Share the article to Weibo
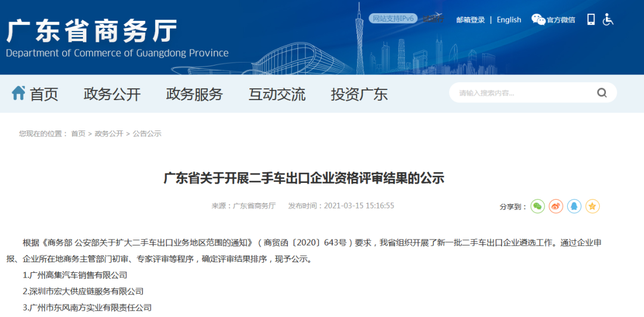Image resolution: width=644 pixels, height=317 pixels. pyautogui.click(x=556, y=206)
